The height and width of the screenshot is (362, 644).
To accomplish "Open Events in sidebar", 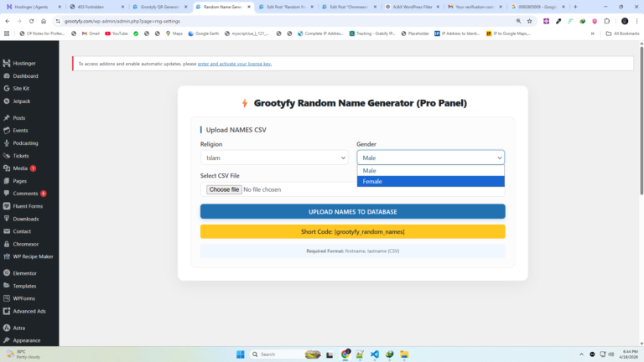I will [20, 131].
